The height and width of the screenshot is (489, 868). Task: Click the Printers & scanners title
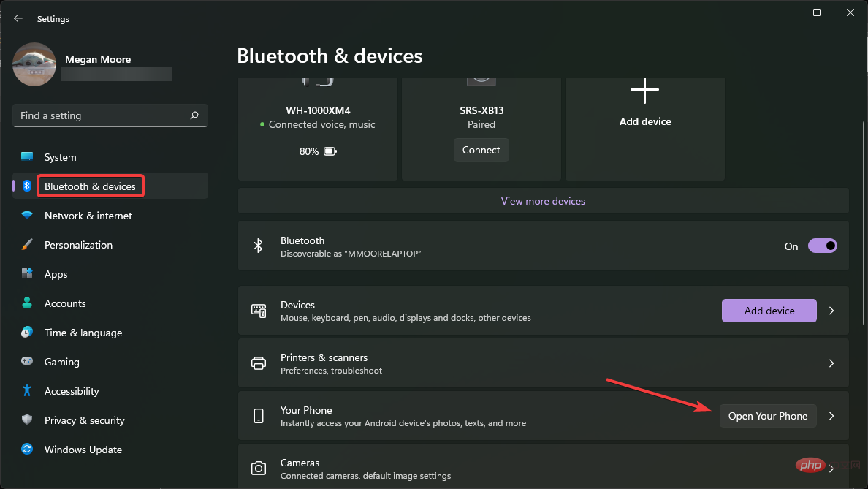pos(324,357)
